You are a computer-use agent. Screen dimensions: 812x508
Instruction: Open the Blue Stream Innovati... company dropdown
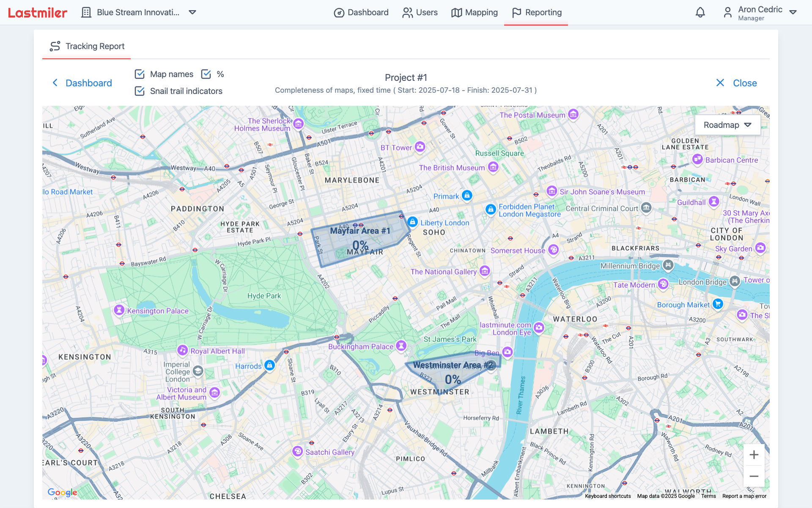(192, 12)
